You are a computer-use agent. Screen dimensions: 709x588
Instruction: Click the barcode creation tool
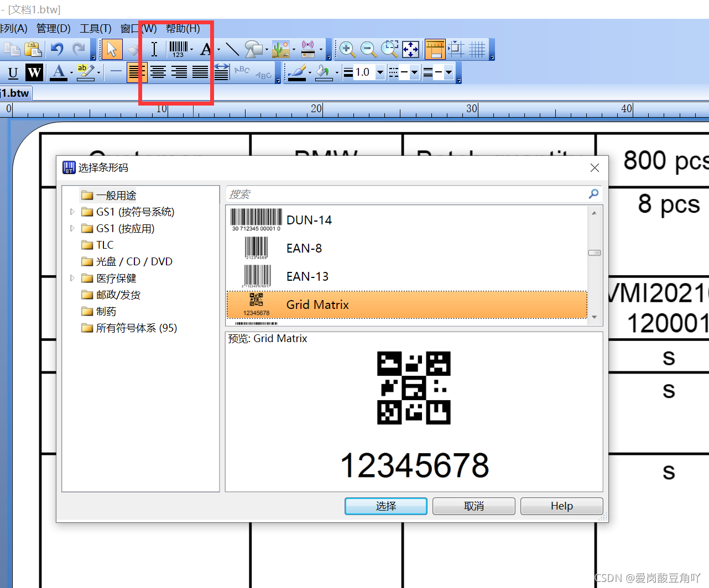click(178, 50)
